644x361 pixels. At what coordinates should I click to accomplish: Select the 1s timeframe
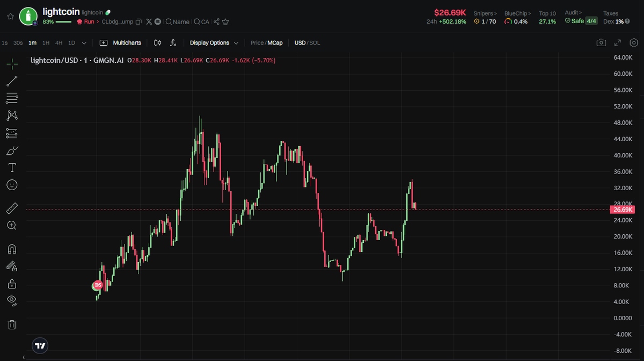[5, 42]
